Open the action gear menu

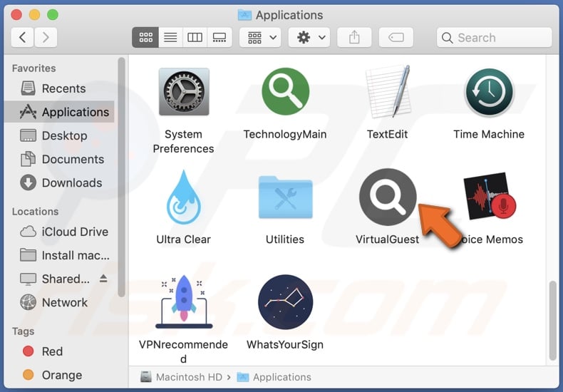click(x=309, y=37)
